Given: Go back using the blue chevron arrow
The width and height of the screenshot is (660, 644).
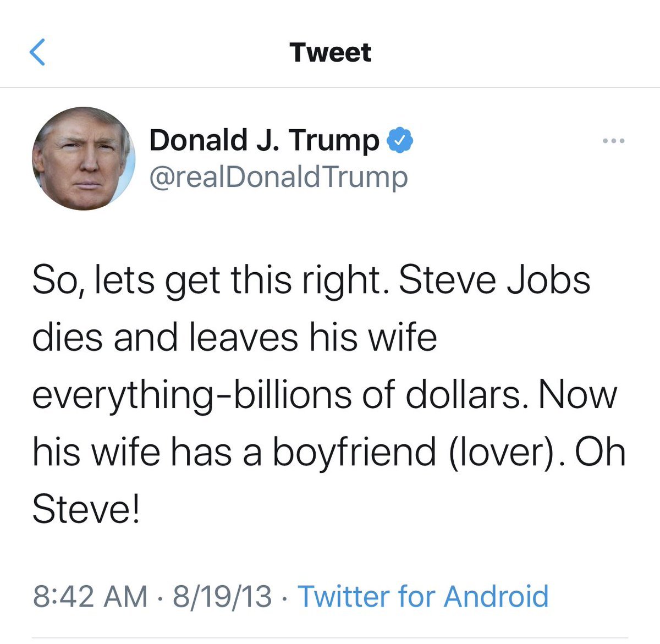Looking at the screenshot, I should (x=37, y=52).
